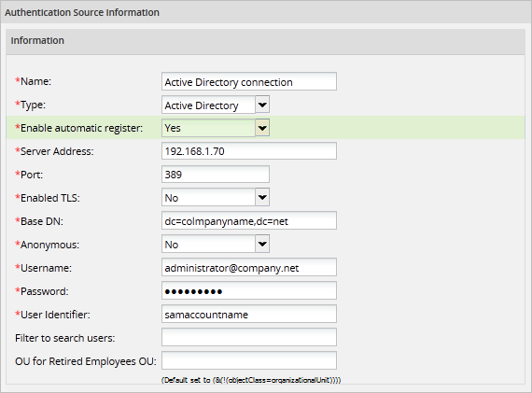Screen dimensions: 532x393
Task: Click the Base DN text field
Action: [x=249, y=220]
